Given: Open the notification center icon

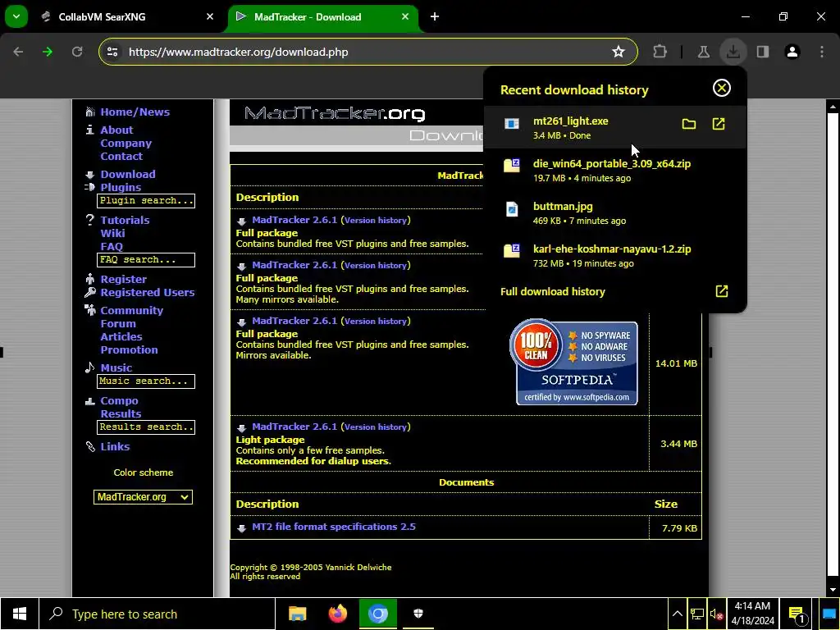Looking at the screenshot, I should tap(797, 614).
